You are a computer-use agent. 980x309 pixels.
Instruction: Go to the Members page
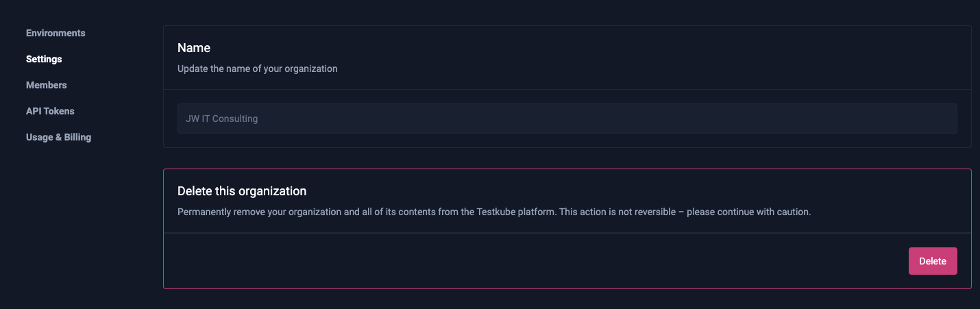pos(47,85)
